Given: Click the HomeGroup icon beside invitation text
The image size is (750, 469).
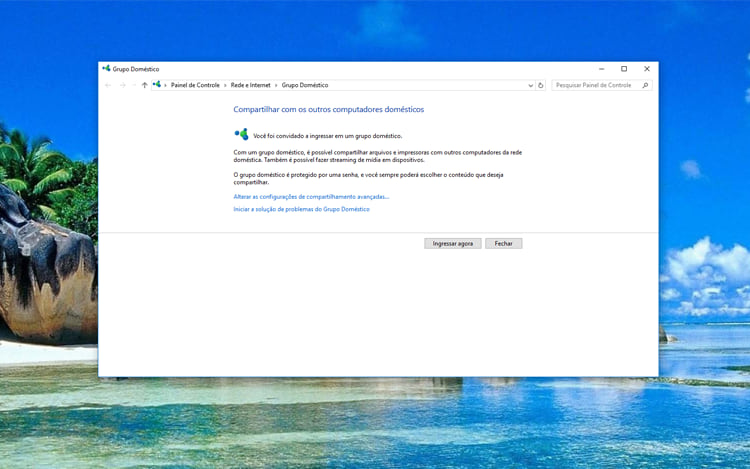Looking at the screenshot, I should pyautogui.click(x=241, y=134).
